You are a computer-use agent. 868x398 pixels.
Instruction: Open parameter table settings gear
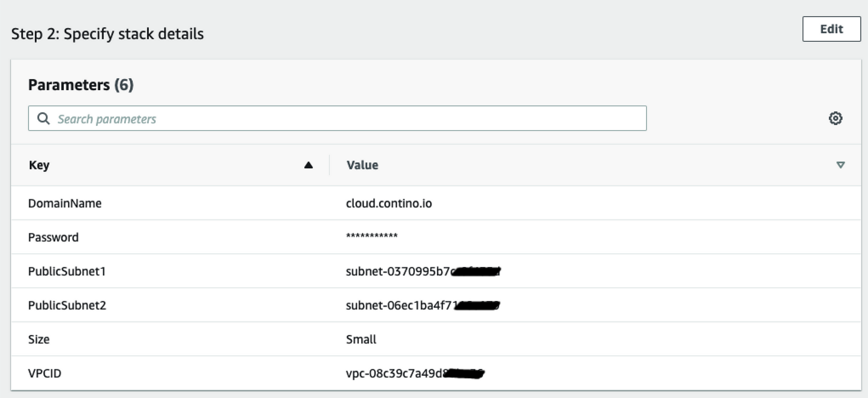(x=835, y=118)
